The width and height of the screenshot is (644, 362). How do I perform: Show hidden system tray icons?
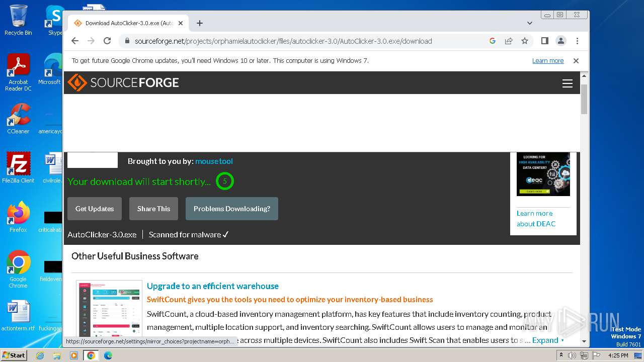click(x=561, y=355)
